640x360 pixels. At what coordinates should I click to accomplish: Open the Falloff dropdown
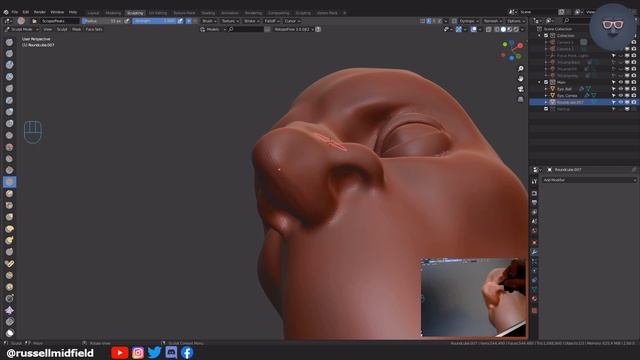(x=271, y=21)
